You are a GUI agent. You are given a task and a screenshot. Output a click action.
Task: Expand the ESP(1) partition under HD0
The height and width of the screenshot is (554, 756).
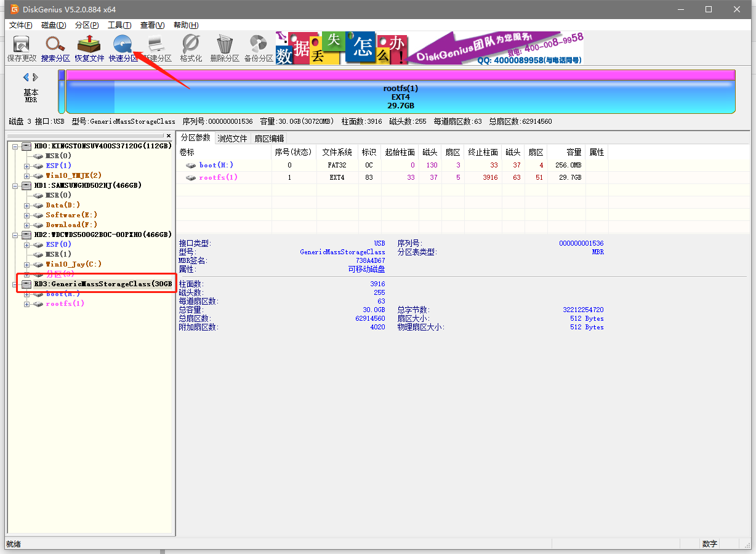27,166
